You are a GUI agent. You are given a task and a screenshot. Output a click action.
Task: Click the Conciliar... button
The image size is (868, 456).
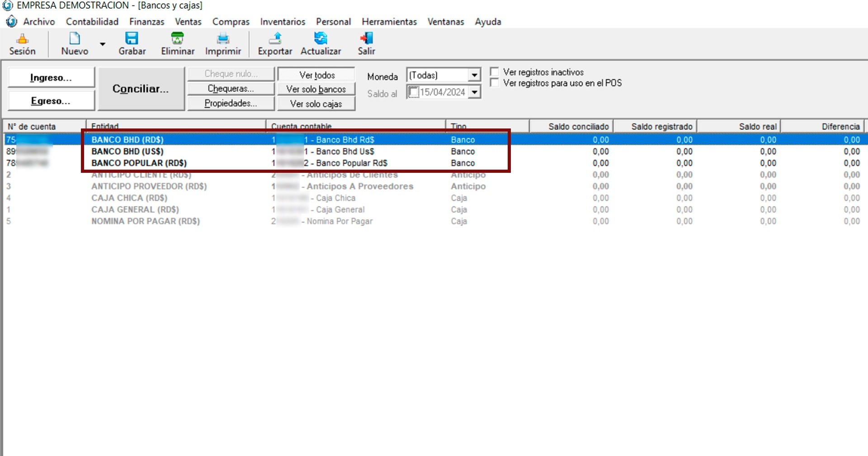(141, 89)
